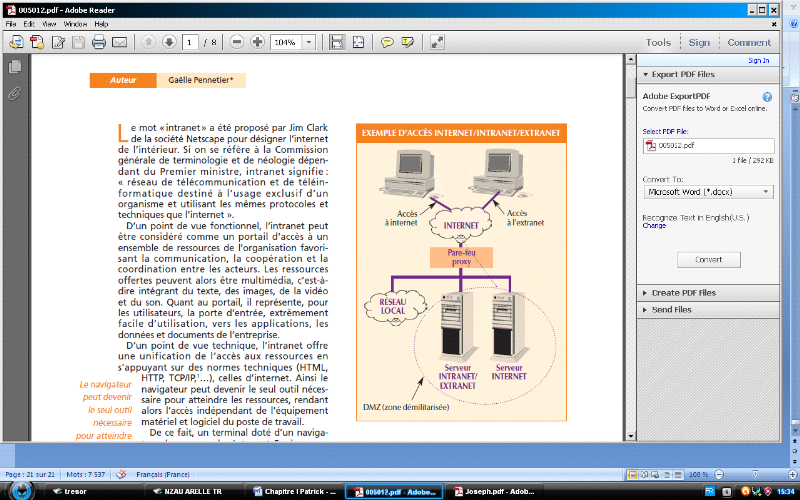Click the Convert button
Image resolution: width=800 pixels, height=500 pixels.
pos(708,259)
